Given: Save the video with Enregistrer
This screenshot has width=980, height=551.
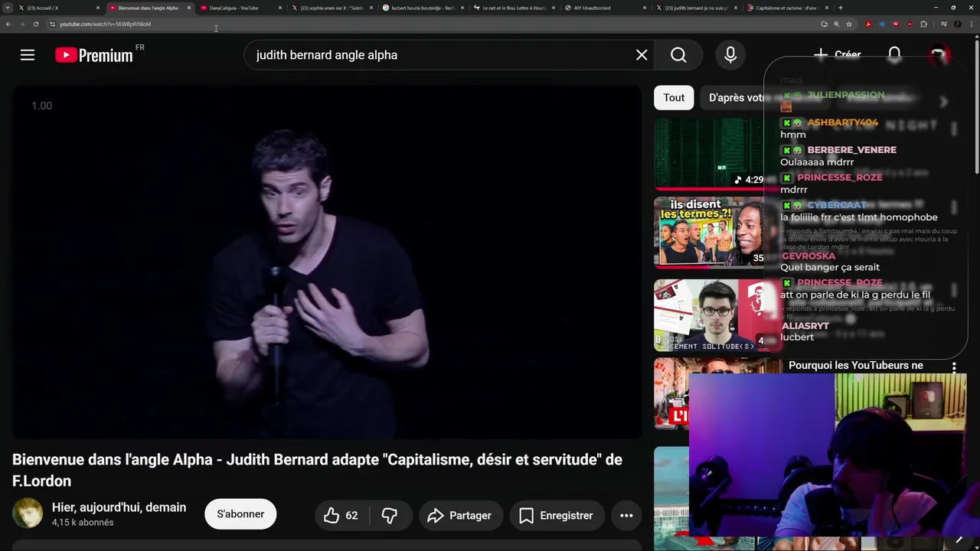Looking at the screenshot, I should (x=557, y=516).
